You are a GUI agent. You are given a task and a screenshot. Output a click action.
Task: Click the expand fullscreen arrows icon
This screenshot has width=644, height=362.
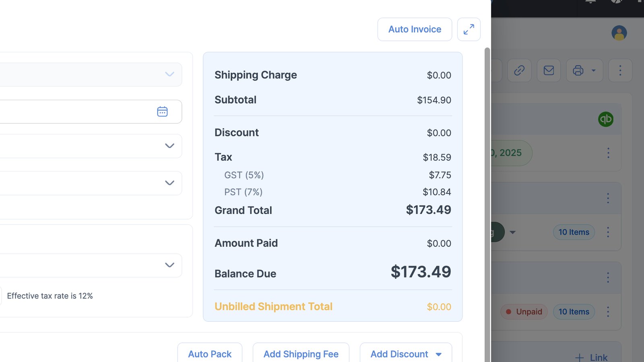(x=469, y=29)
